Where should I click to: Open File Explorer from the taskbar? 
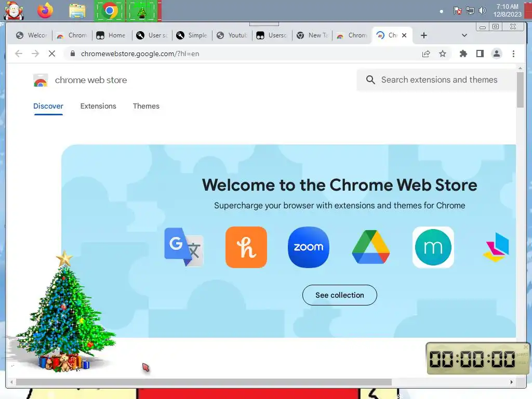(77, 11)
